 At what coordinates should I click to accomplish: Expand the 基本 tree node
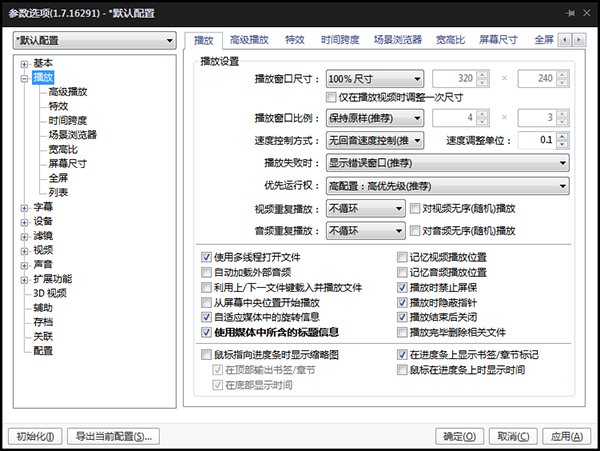[x=24, y=63]
